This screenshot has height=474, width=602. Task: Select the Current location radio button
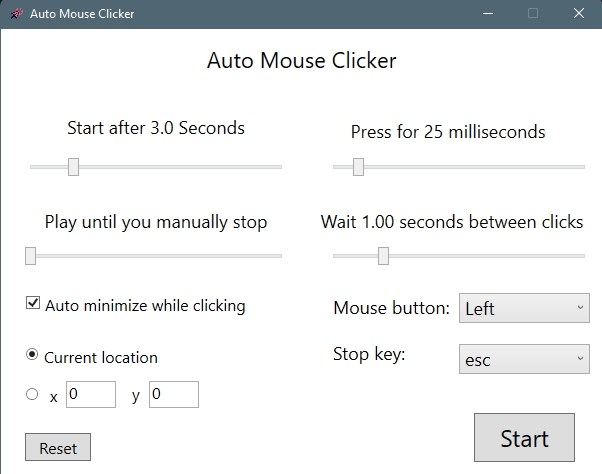point(33,355)
